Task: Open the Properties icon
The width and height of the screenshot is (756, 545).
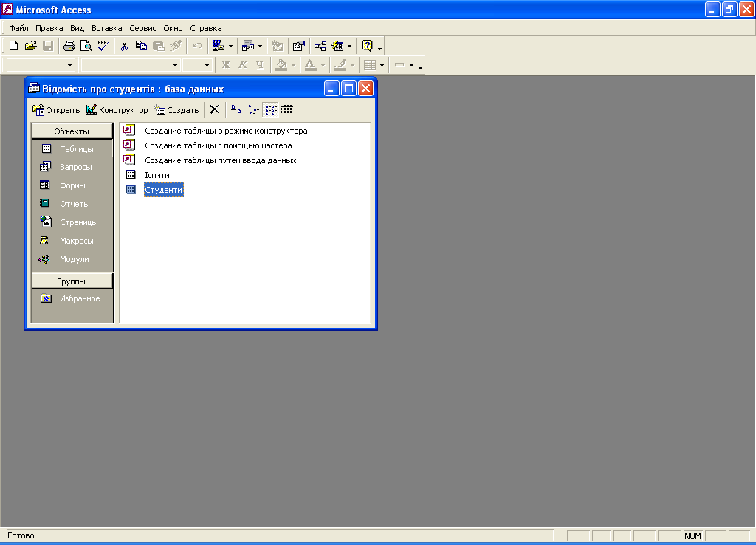Action: (299, 46)
